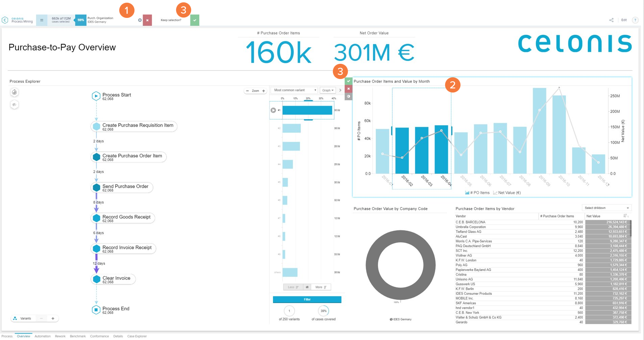Screen dimensions: 644x340
Task: Zoom in the process graph with plus
Action: [264, 91]
